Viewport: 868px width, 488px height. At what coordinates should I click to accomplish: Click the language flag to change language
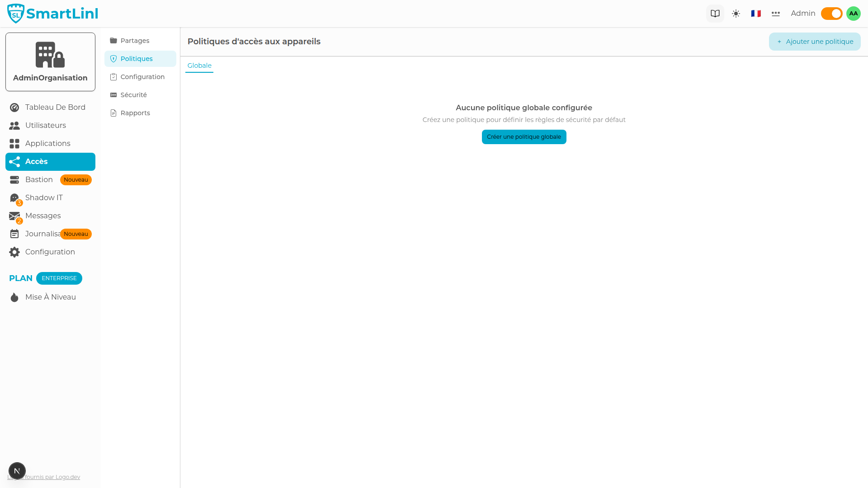click(x=755, y=13)
